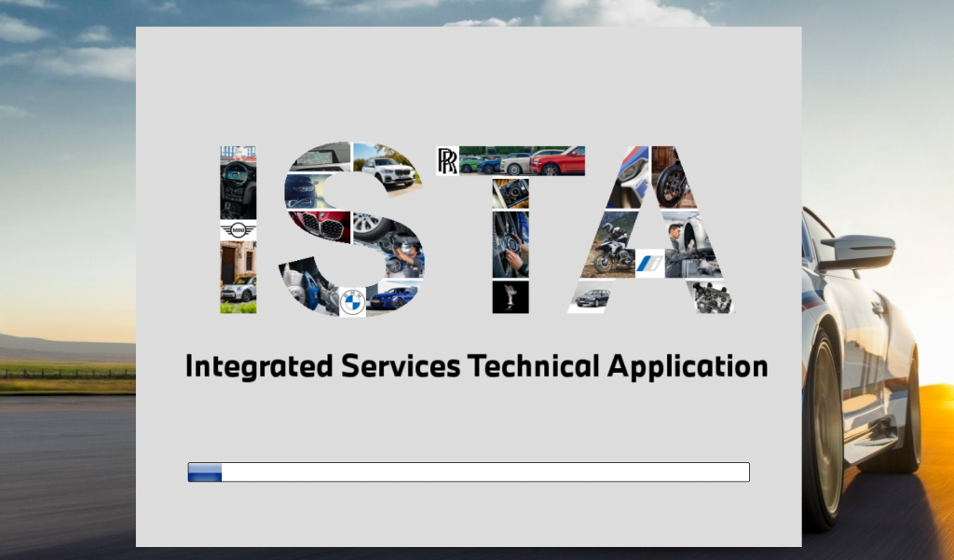Click the Integrated Services Technical Application title
954x560 pixels.
click(476, 366)
